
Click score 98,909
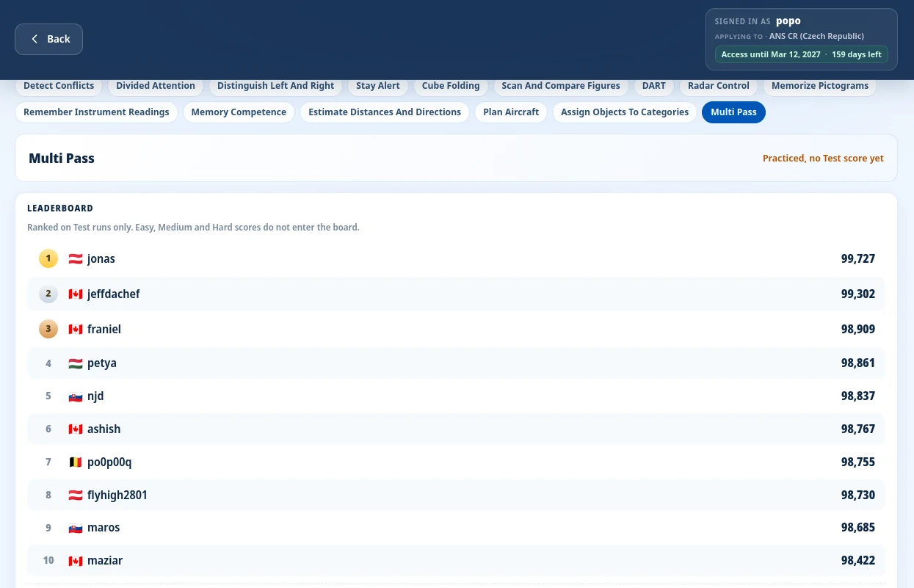click(x=858, y=329)
